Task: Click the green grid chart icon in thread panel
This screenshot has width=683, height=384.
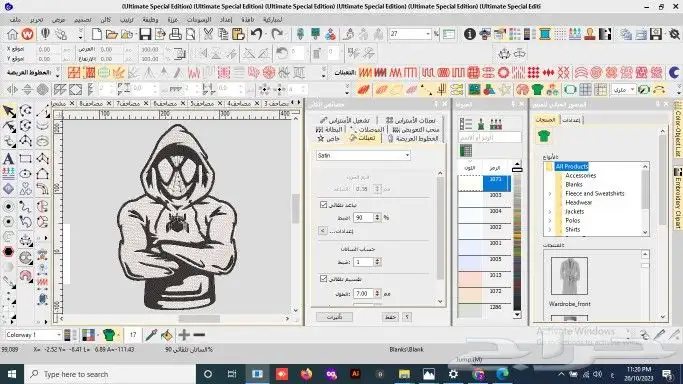Action: pos(466,151)
